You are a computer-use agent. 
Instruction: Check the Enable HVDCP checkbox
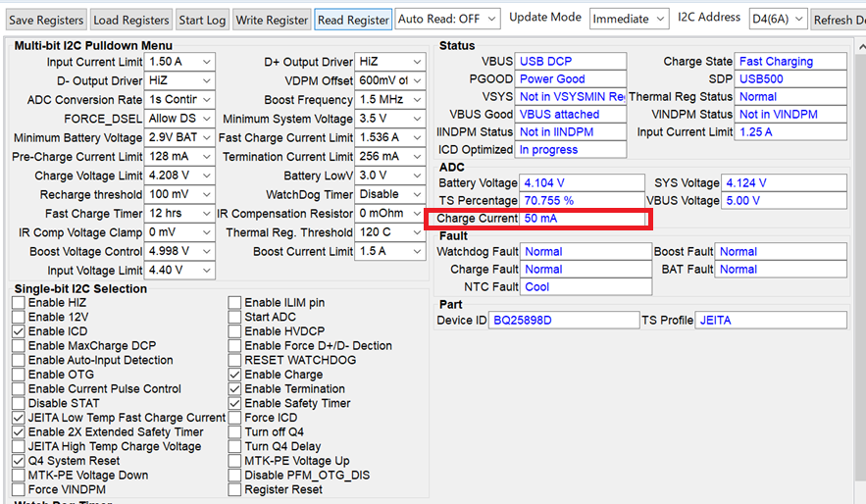pyautogui.click(x=234, y=331)
